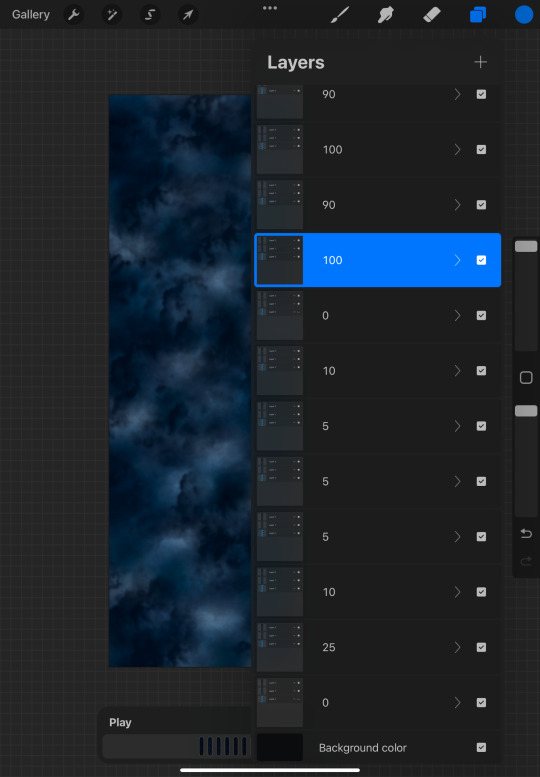This screenshot has width=540, height=777.
Task: Tap the cloud artwork canvas
Action: coord(180,381)
